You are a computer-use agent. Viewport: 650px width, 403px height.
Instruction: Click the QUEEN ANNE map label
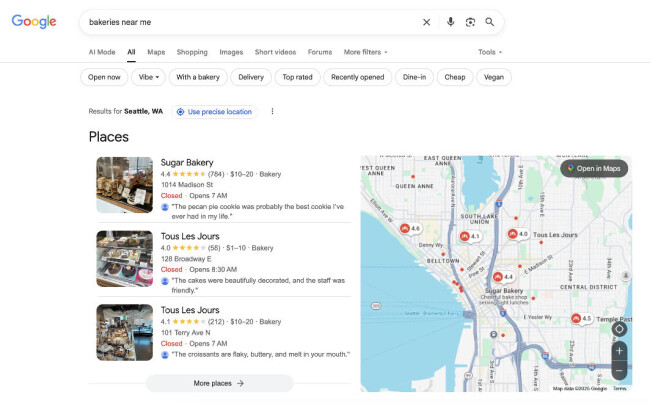415,186
